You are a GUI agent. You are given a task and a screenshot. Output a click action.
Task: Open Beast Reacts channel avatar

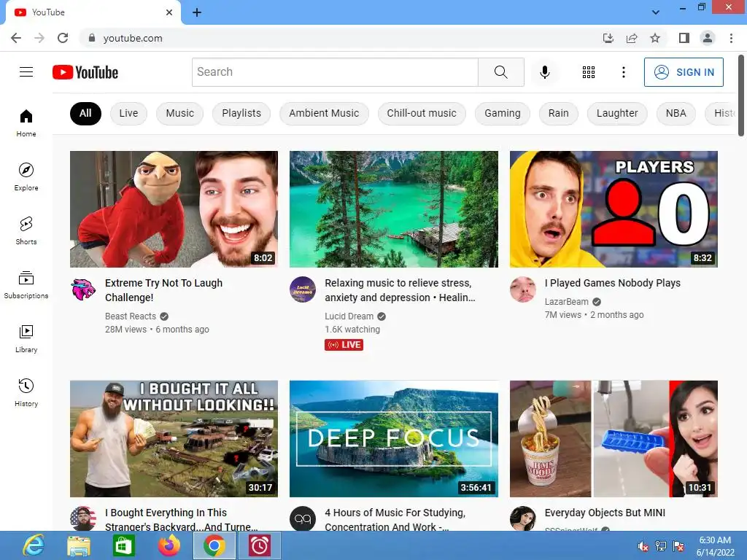click(83, 289)
